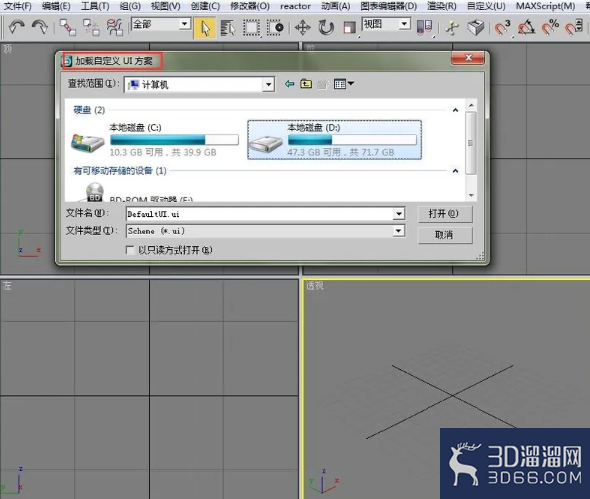Select the Bind to Space Warp tool
590x499 pixels.
(114, 27)
